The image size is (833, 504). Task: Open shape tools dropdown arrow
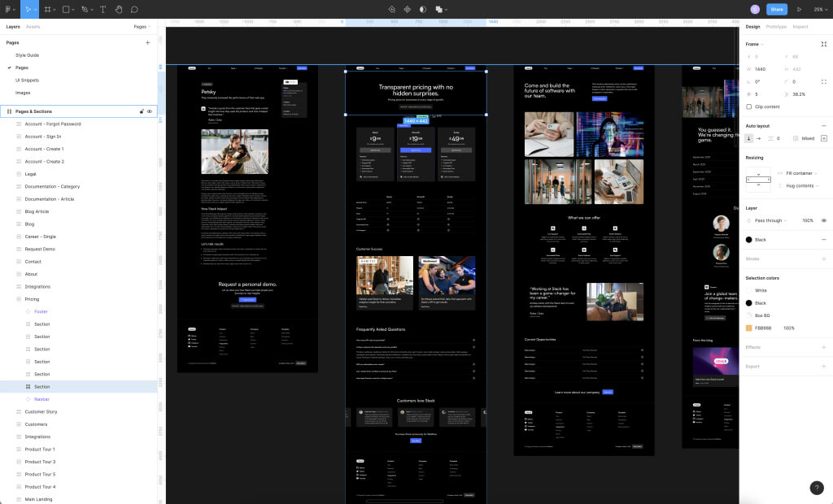point(72,10)
